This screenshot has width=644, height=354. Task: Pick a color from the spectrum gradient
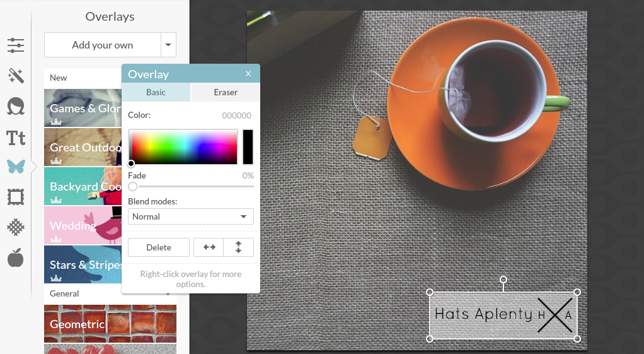[x=183, y=146]
